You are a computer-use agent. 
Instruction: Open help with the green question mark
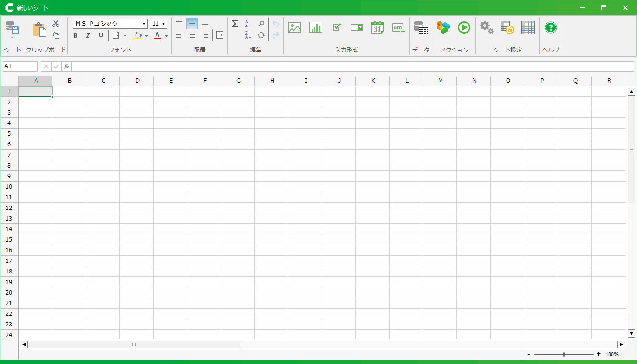pyautogui.click(x=551, y=27)
